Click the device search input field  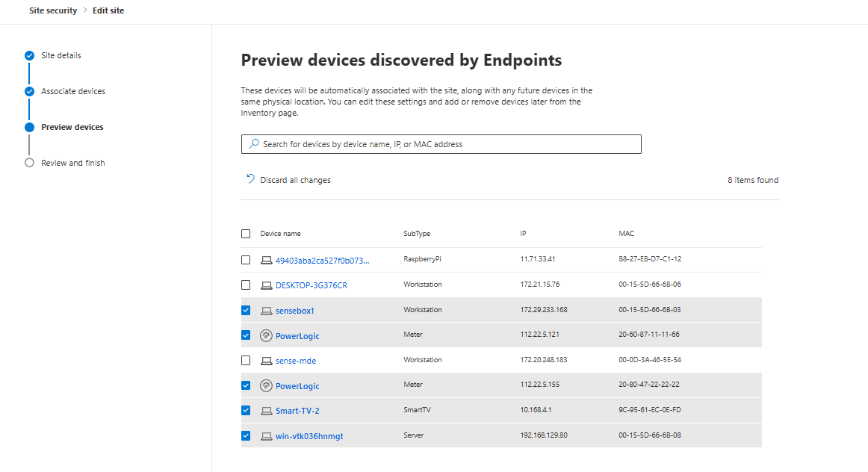(448, 144)
